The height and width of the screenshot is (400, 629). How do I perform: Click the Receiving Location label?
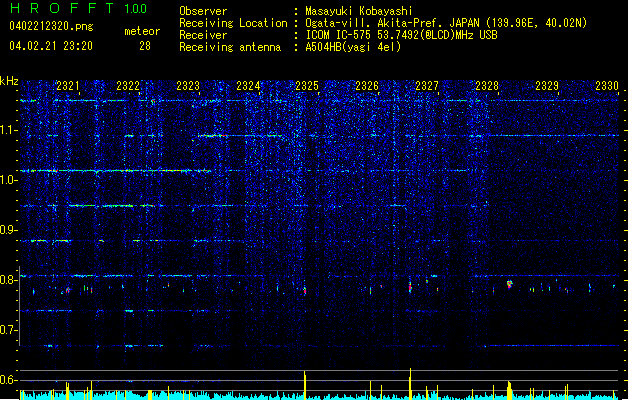pos(233,23)
